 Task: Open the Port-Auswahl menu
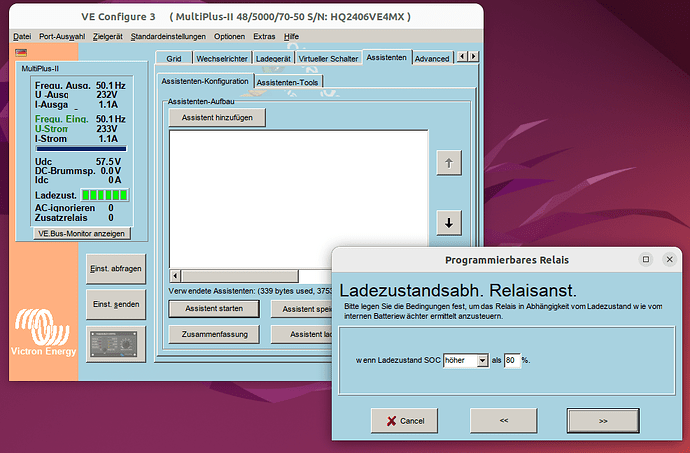click(x=62, y=37)
